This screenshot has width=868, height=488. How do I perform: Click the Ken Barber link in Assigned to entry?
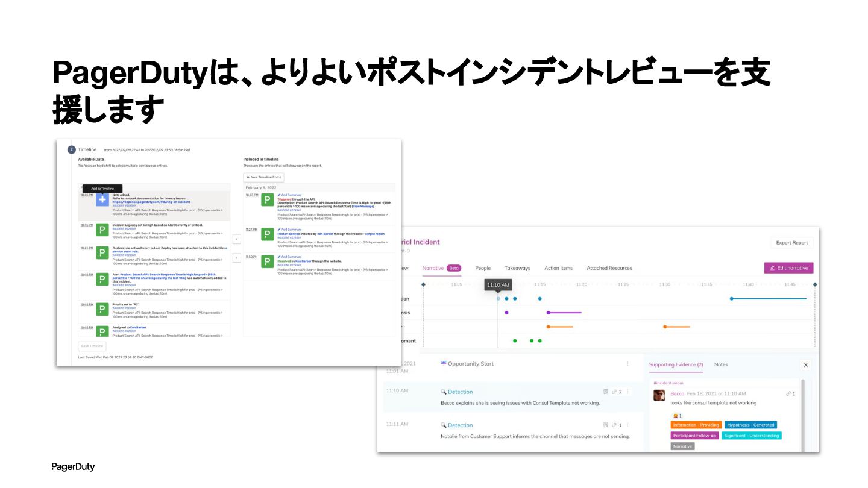(x=138, y=327)
